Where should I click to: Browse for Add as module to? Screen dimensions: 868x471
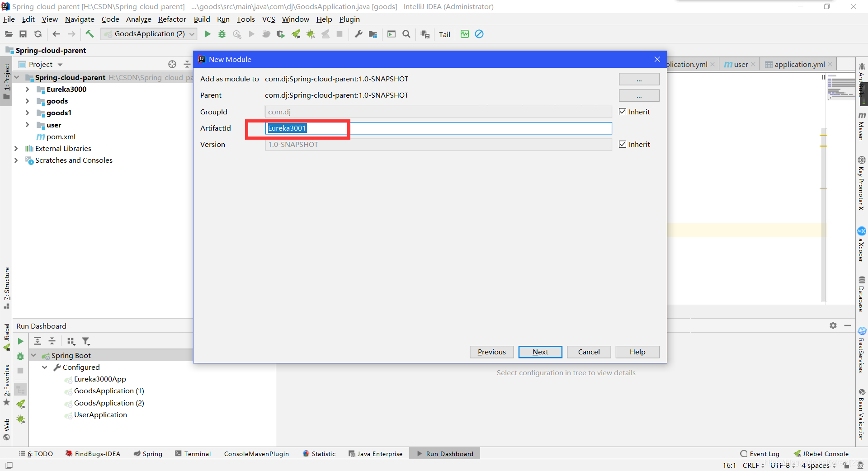tap(639, 79)
